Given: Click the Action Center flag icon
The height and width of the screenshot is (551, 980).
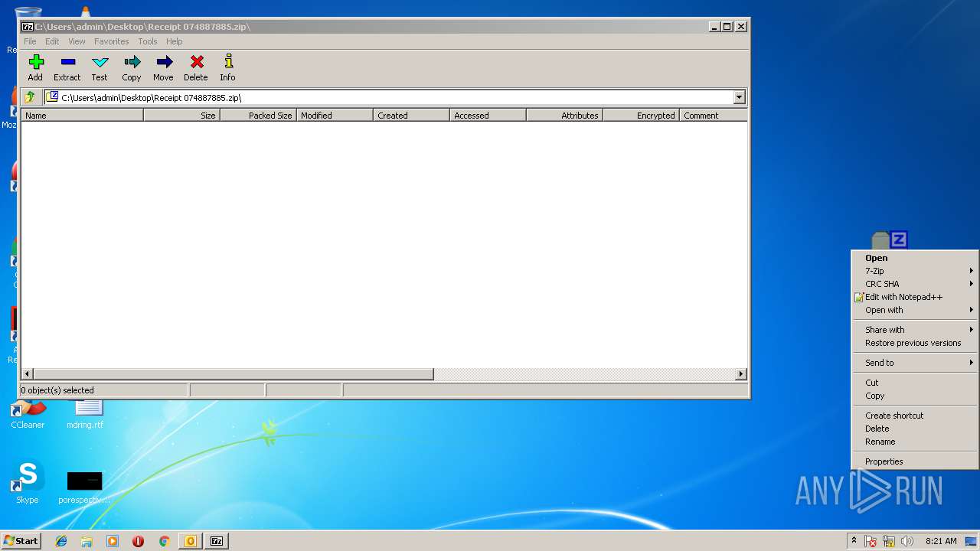Looking at the screenshot, I should [x=871, y=541].
